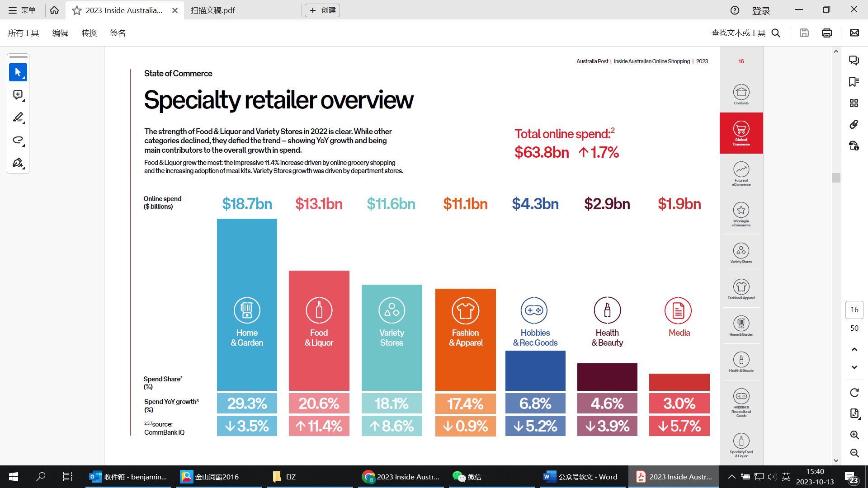Click the scrollbar down arrow
The width and height of the screenshot is (868, 488).
point(836,460)
